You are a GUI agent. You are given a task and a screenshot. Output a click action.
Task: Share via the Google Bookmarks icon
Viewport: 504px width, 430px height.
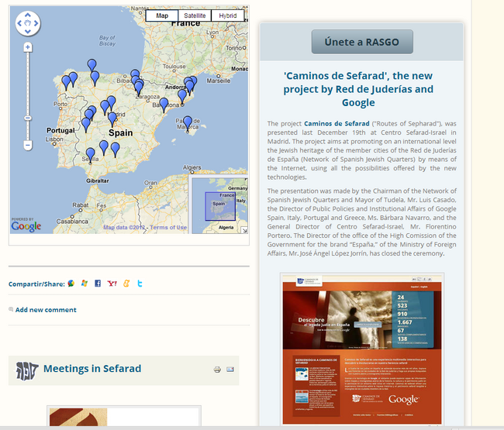(71, 284)
